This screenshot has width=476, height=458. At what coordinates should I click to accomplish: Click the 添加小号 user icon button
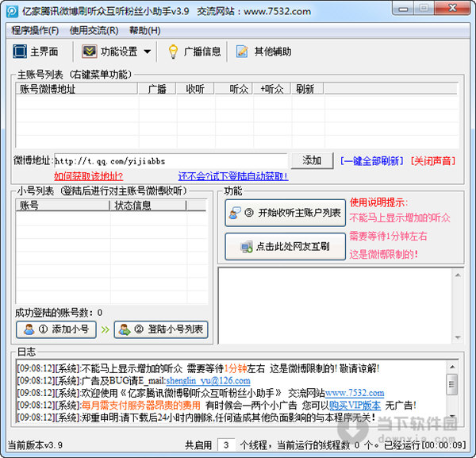click(x=29, y=329)
